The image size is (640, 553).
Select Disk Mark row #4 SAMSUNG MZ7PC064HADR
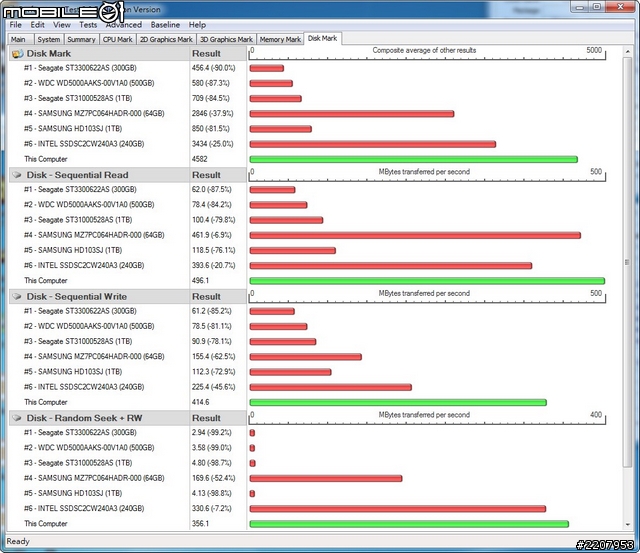coord(94,113)
